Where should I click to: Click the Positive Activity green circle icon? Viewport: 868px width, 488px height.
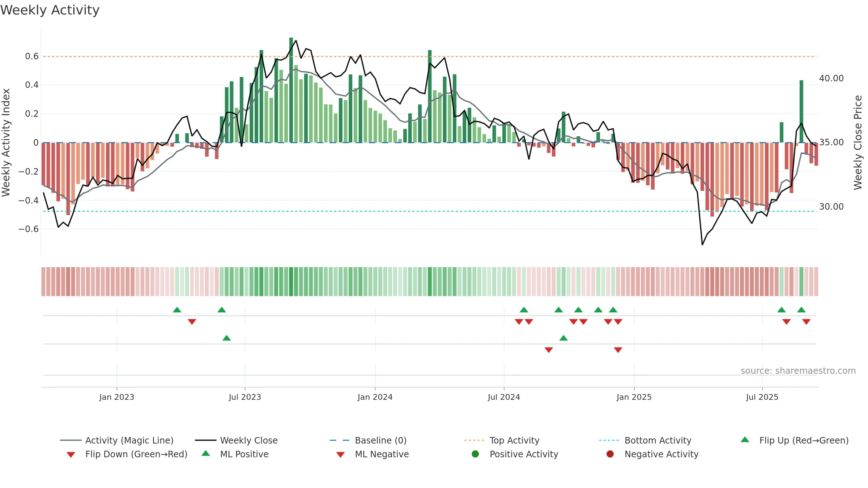pyautogui.click(x=475, y=454)
